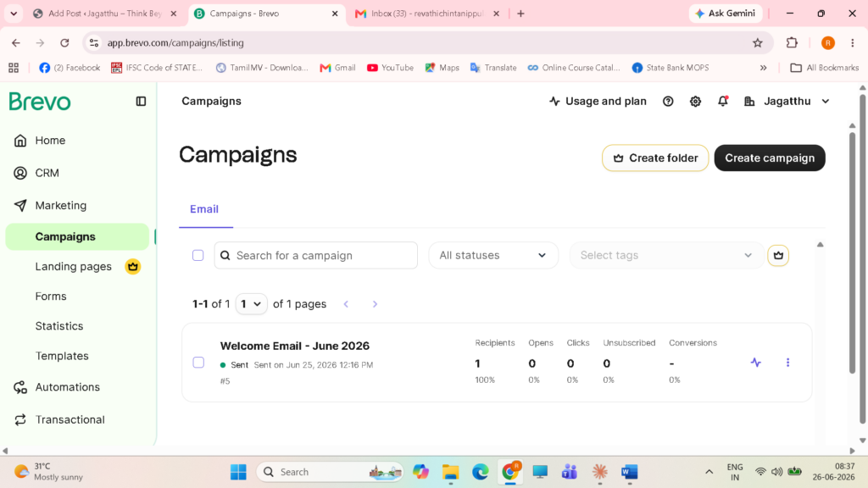The height and width of the screenshot is (488, 868).
Task: Go back in browser history
Action: pyautogui.click(x=16, y=42)
